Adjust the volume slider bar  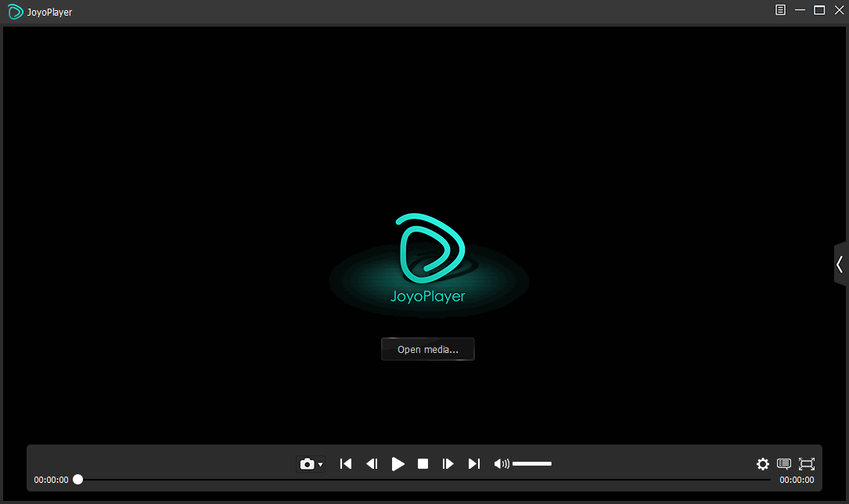(x=532, y=464)
